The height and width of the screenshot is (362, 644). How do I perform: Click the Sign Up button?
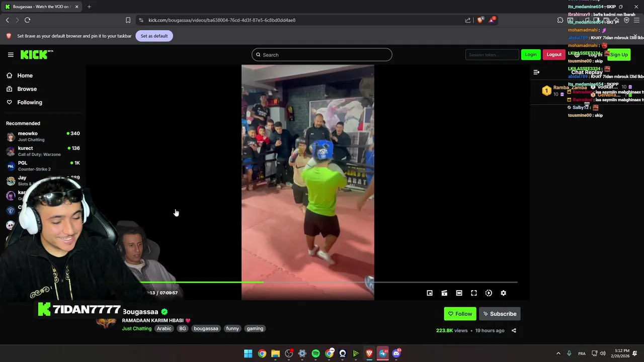(x=619, y=55)
